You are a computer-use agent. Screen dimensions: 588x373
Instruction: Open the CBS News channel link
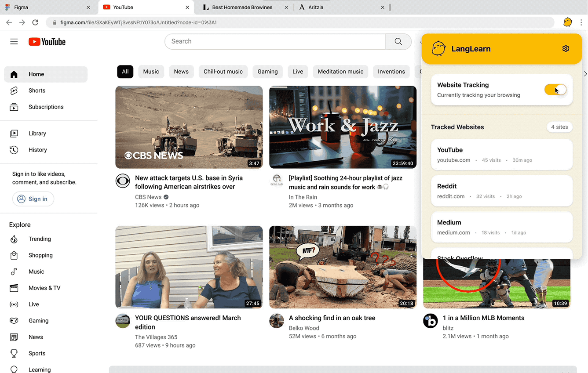pyautogui.click(x=148, y=197)
